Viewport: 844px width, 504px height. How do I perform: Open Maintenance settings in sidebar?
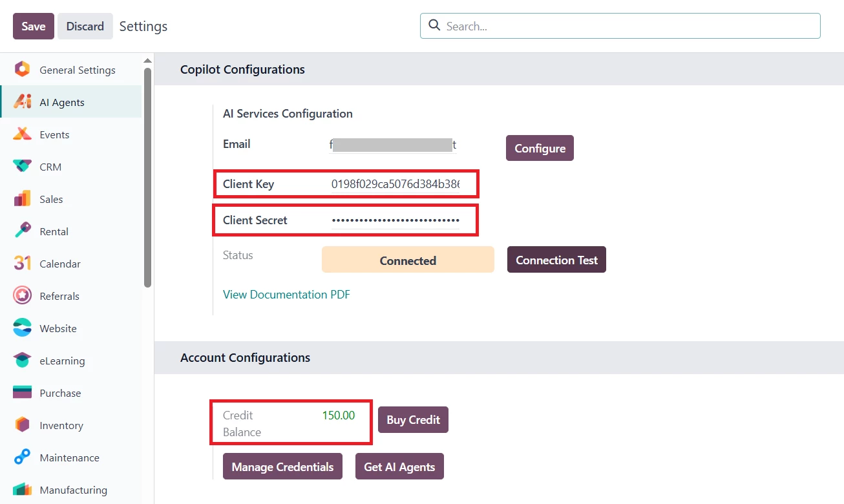(x=69, y=457)
